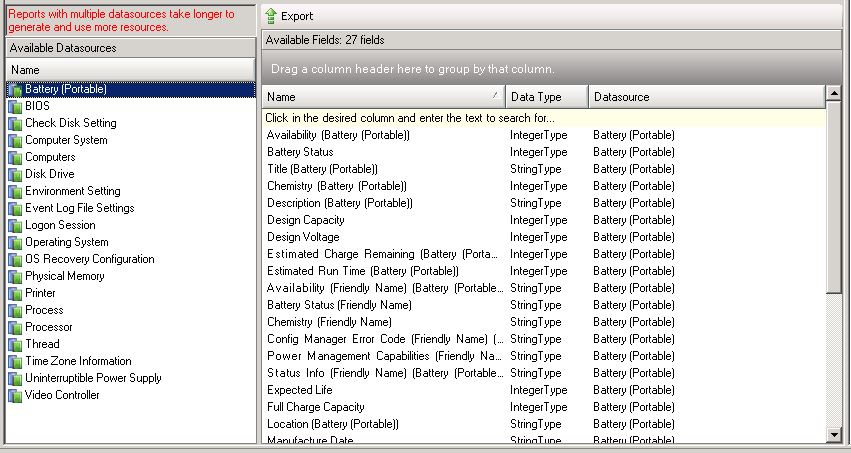Sort fields by the Name column header
The image size is (851, 453).
[x=383, y=97]
